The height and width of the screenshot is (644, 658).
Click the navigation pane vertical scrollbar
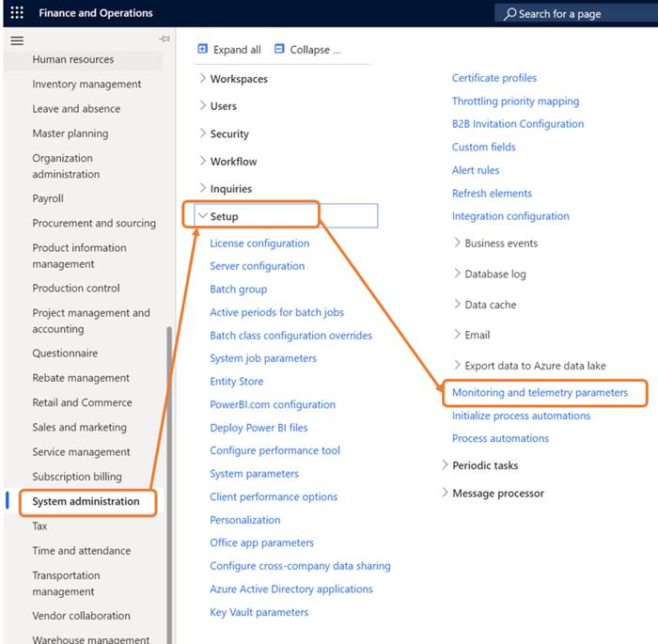coord(169,483)
